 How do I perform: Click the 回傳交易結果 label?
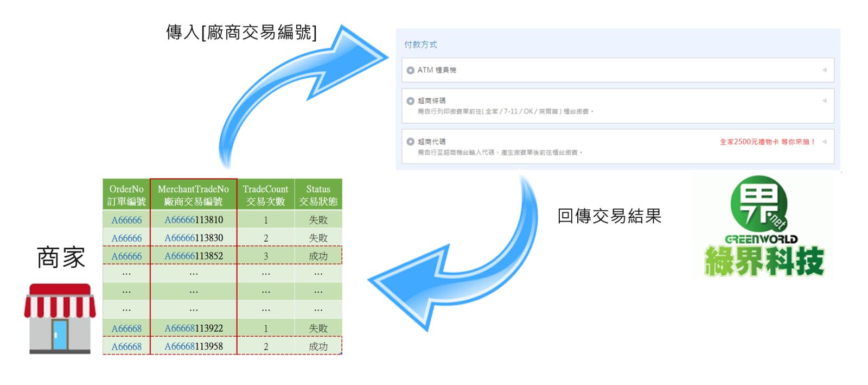(x=610, y=216)
